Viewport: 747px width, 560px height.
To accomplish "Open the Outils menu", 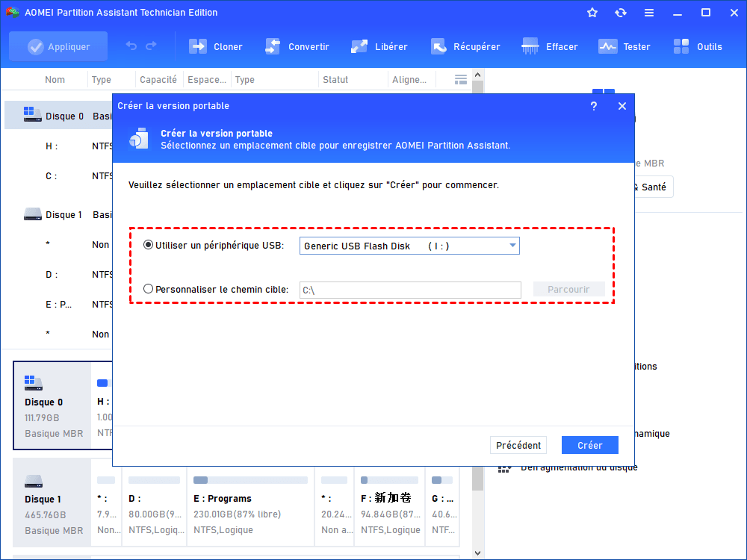I will tap(698, 46).
